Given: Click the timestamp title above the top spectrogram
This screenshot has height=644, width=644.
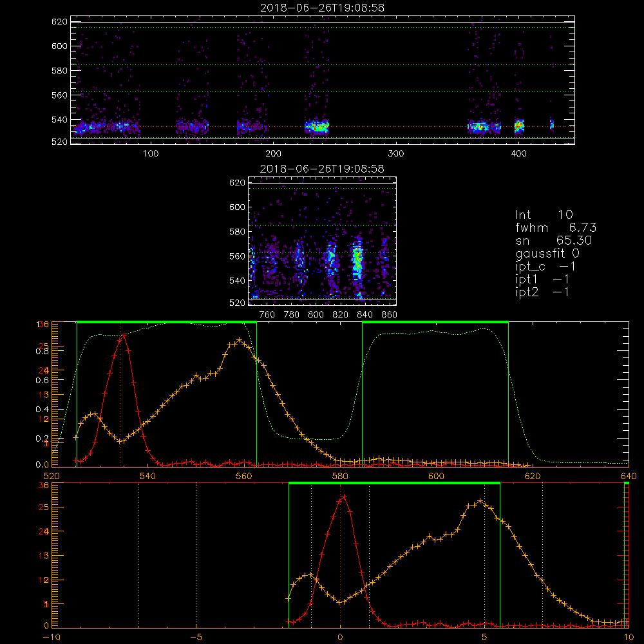Looking at the screenshot, I should pos(322,8).
